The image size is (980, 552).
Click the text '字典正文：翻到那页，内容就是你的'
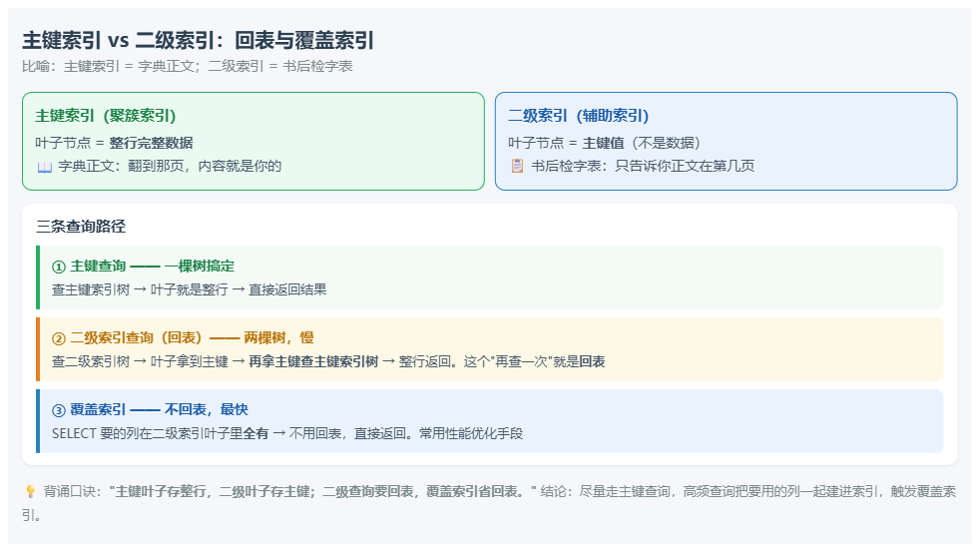click(170, 167)
